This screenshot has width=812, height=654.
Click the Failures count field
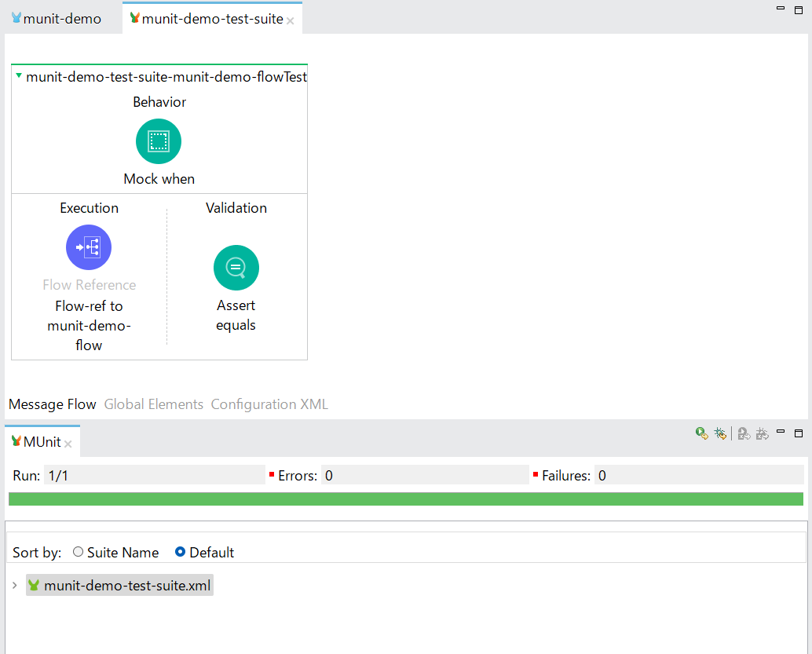[x=699, y=475]
